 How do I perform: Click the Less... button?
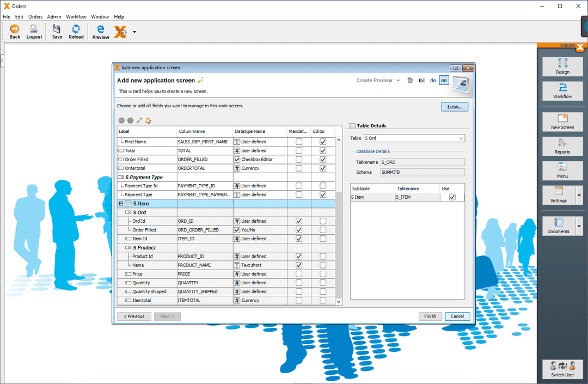point(455,106)
